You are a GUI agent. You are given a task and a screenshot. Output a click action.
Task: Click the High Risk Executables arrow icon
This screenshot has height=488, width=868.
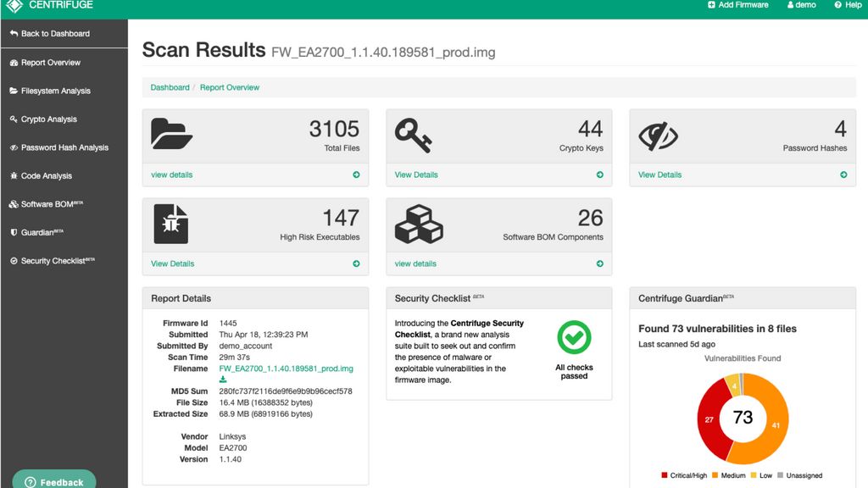357,264
